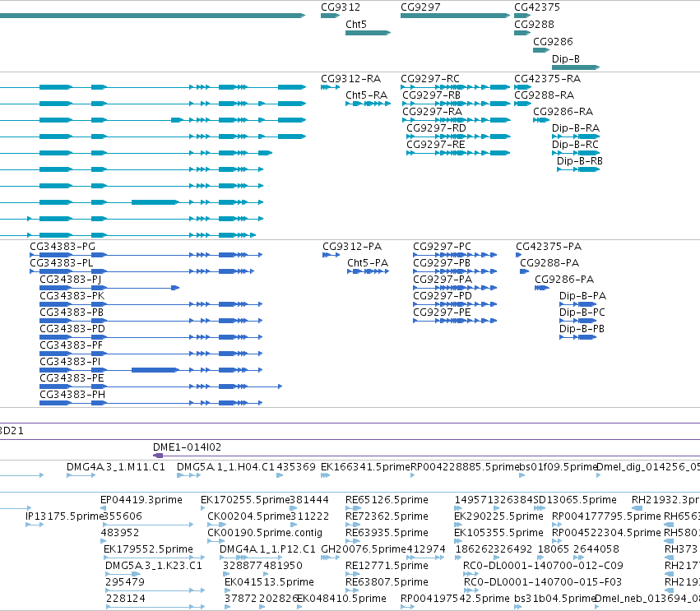
Task: Click the CG9286 gene label
Action: click(553, 42)
